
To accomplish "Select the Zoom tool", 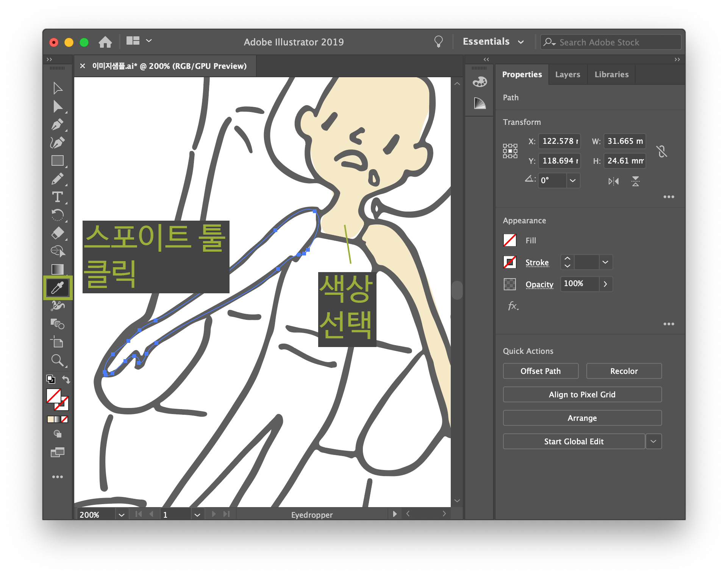I will [57, 360].
